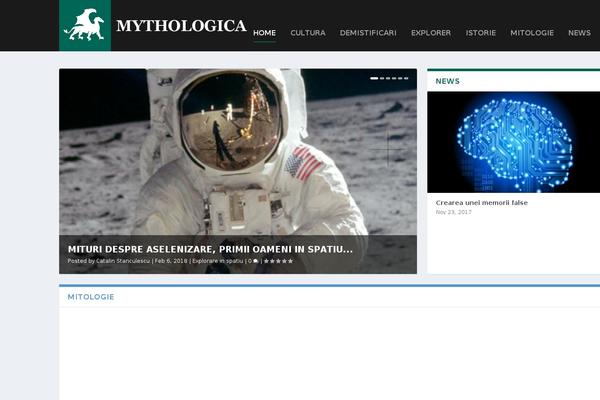
Task: Jump to the sixth slide indicator
Action: point(406,78)
